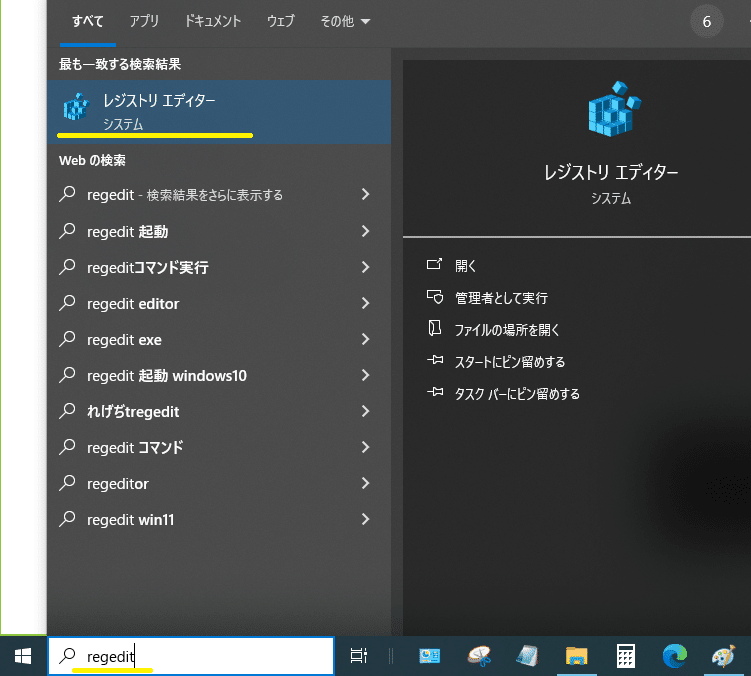Screen dimensions: 751x676
Task: Click the pin icon beside タスク バーにピン留めする
Action: 435,392
